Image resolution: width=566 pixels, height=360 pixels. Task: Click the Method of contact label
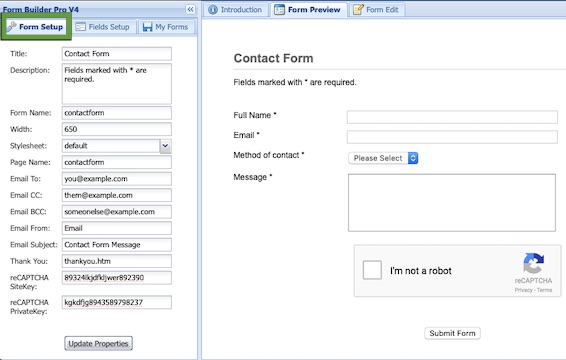(269, 155)
